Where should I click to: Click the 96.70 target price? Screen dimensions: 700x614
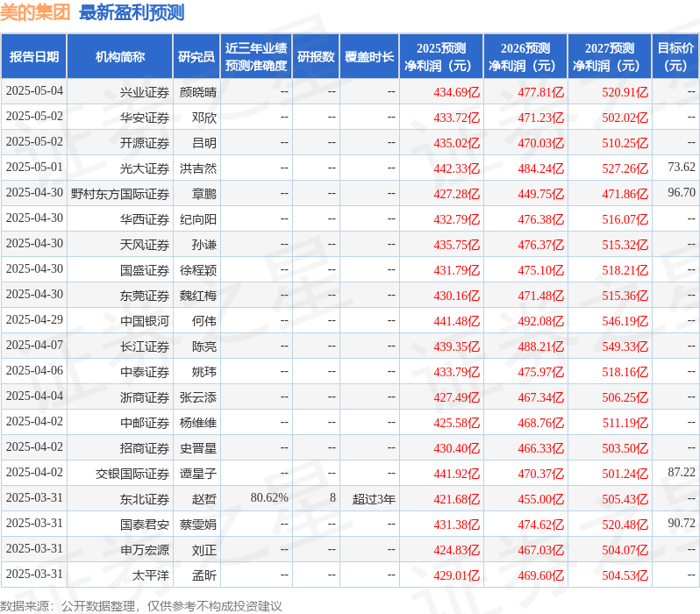(682, 192)
